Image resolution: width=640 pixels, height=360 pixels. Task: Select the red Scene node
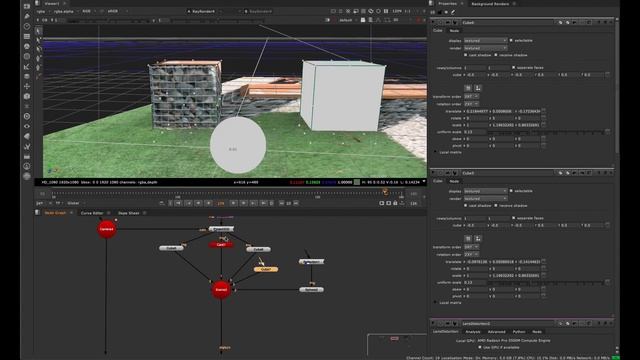click(x=221, y=289)
